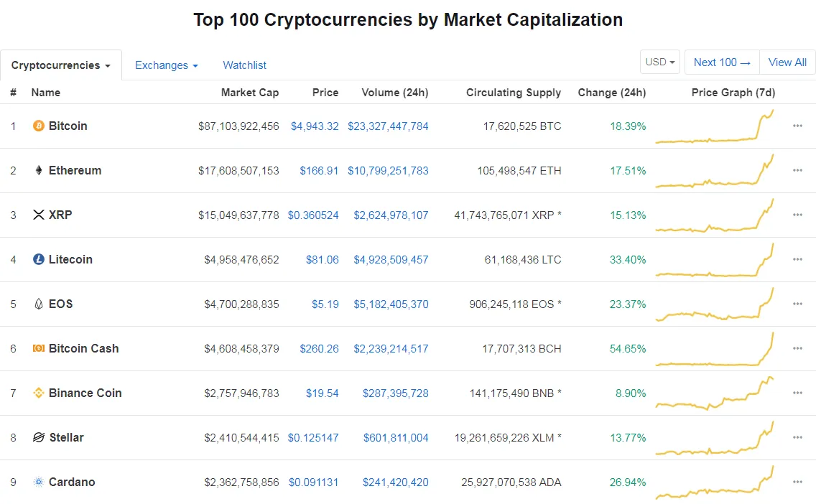Sort table by Market Cap column
821x504 pixels.
point(249,93)
